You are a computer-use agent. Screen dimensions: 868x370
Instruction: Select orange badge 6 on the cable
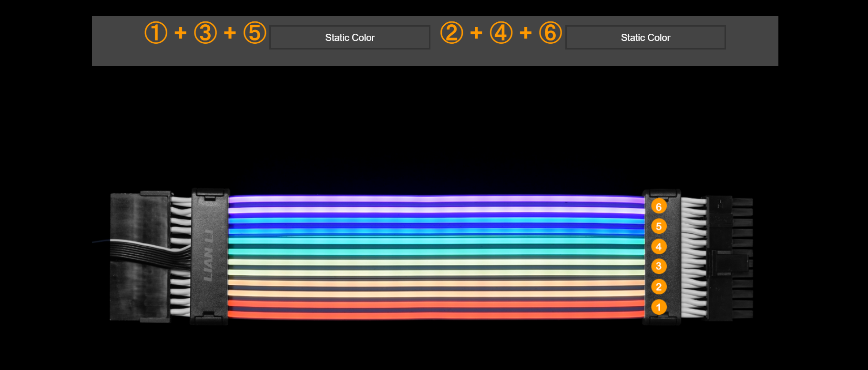point(659,207)
